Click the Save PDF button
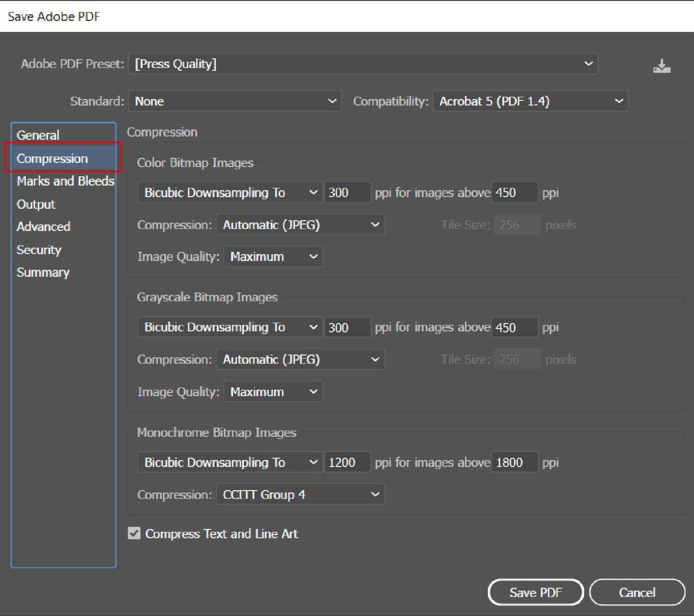Viewport: 694px width, 616px height. pyautogui.click(x=536, y=592)
